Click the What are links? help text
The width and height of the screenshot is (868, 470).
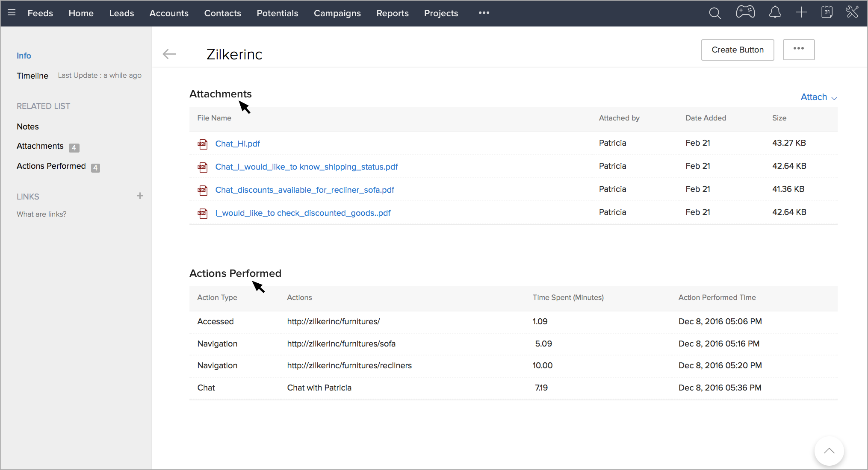point(41,214)
